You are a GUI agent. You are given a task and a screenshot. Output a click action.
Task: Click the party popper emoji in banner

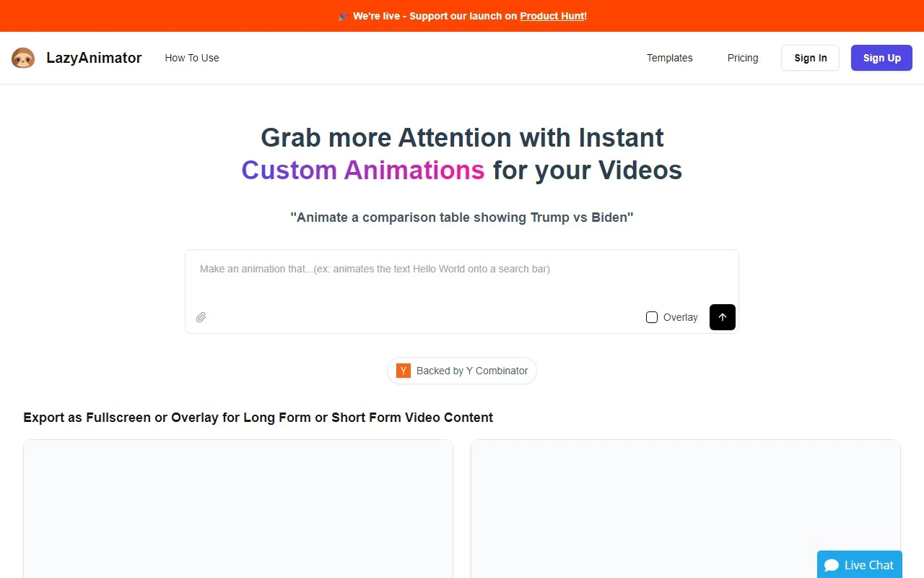pos(343,16)
